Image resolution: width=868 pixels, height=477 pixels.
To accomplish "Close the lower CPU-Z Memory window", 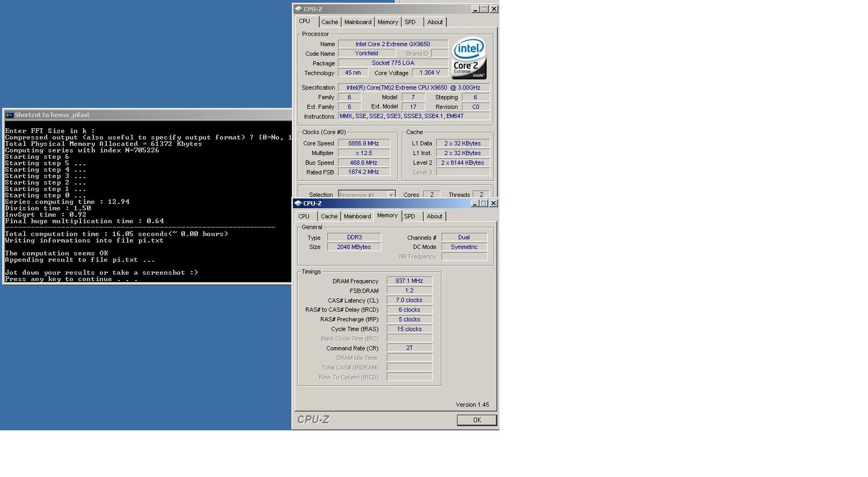I will click(494, 203).
